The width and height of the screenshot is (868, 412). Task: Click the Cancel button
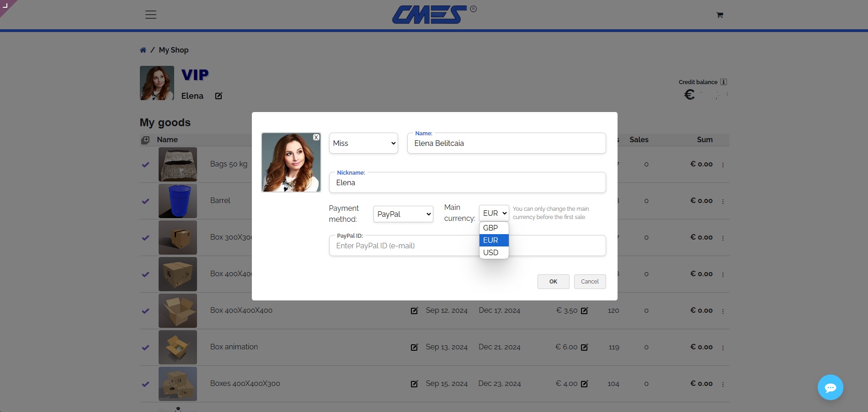coord(590,281)
